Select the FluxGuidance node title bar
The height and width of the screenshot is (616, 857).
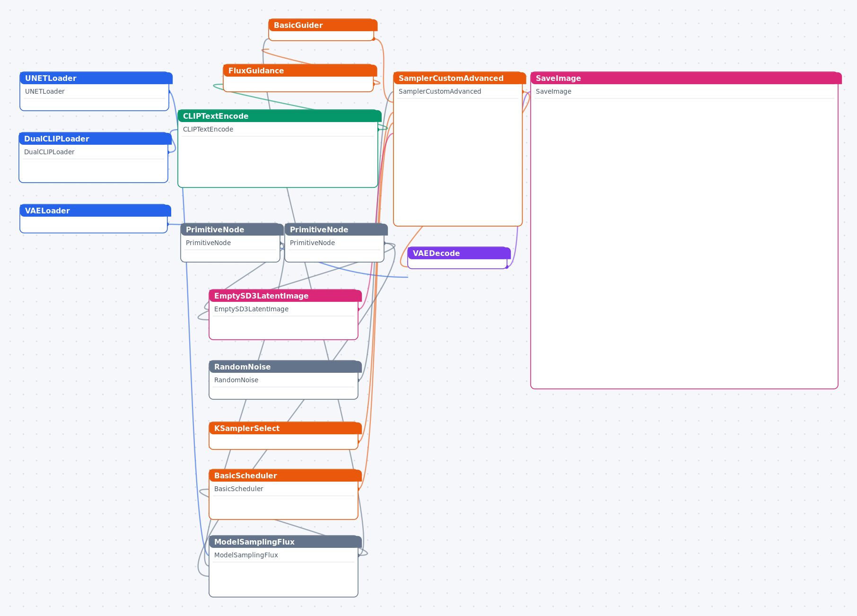300,70
